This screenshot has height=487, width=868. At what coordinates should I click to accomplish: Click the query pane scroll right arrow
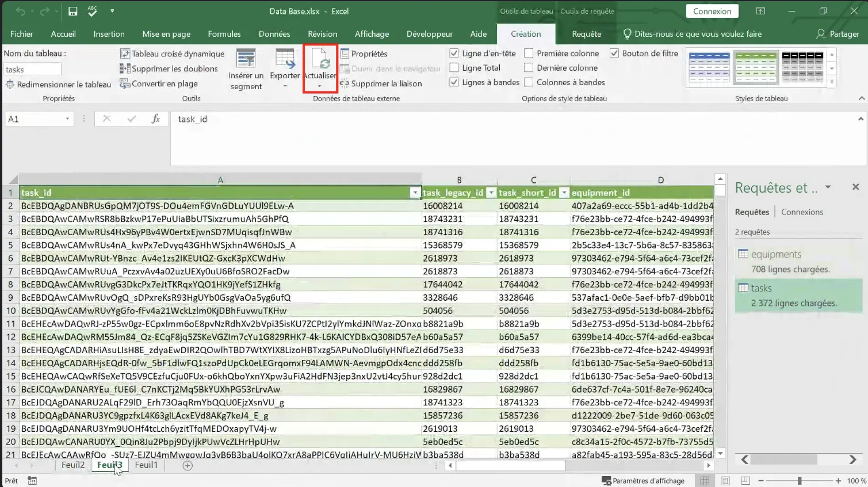[x=852, y=459]
